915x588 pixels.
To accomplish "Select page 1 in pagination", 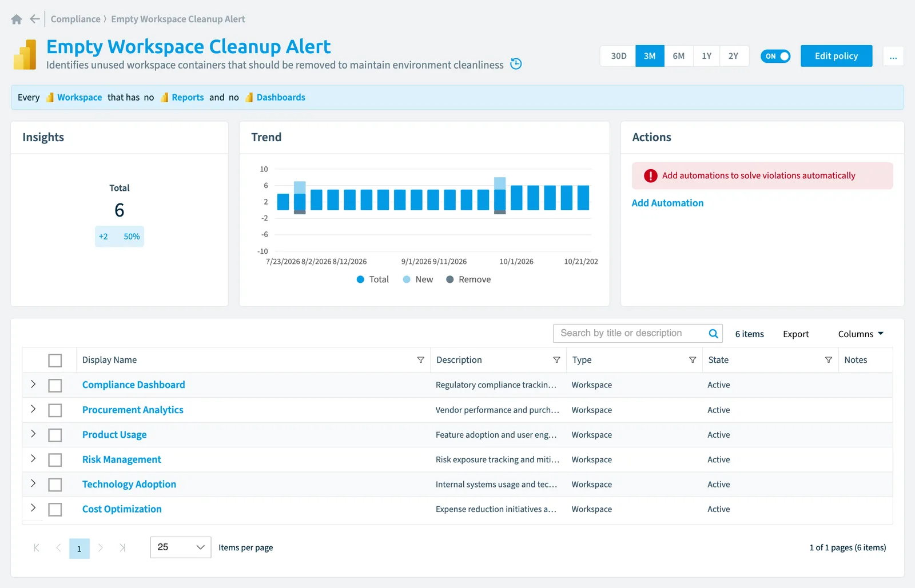I will [x=79, y=549].
